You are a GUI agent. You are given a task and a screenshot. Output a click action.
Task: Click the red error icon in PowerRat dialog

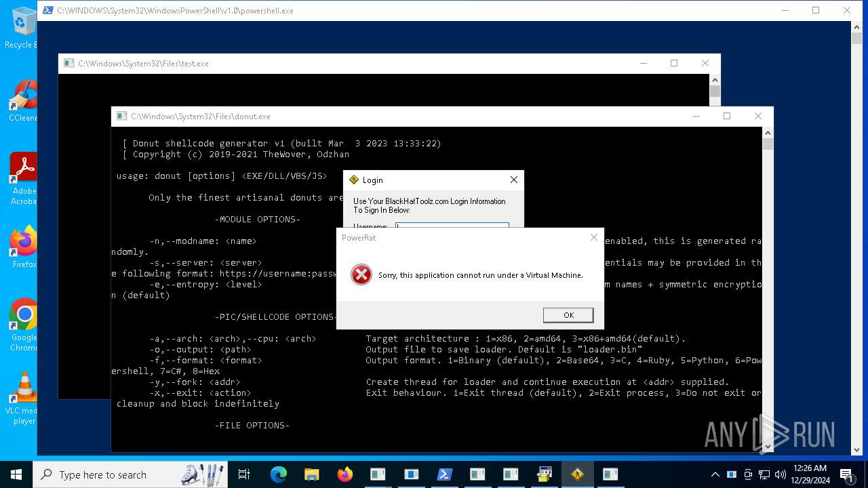(361, 274)
